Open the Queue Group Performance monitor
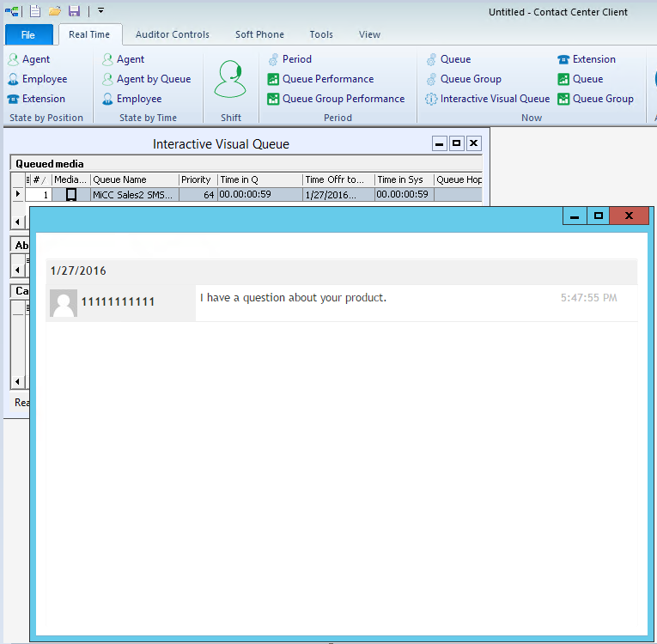 point(343,99)
